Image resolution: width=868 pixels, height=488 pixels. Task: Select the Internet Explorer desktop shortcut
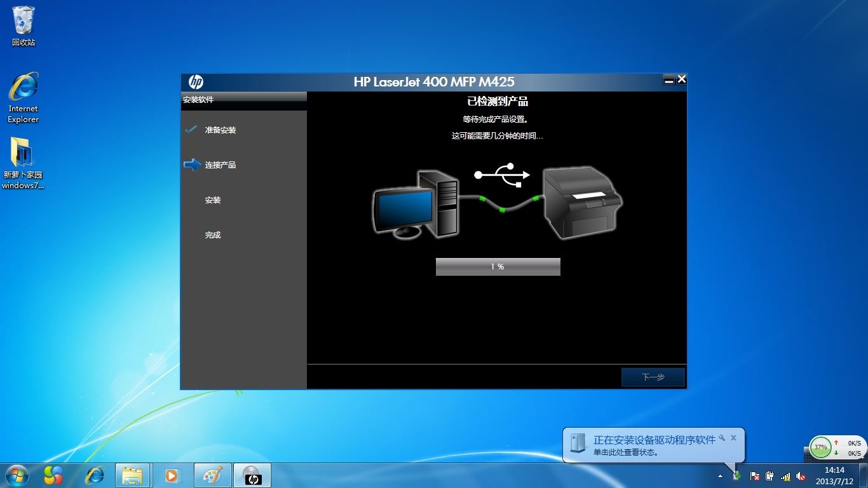point(24,98)
